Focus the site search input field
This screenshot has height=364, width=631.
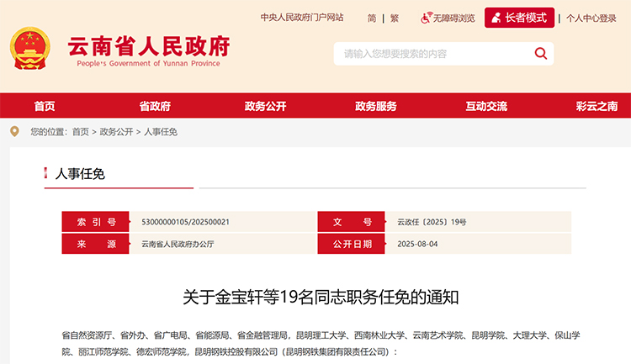coord(429,54)
